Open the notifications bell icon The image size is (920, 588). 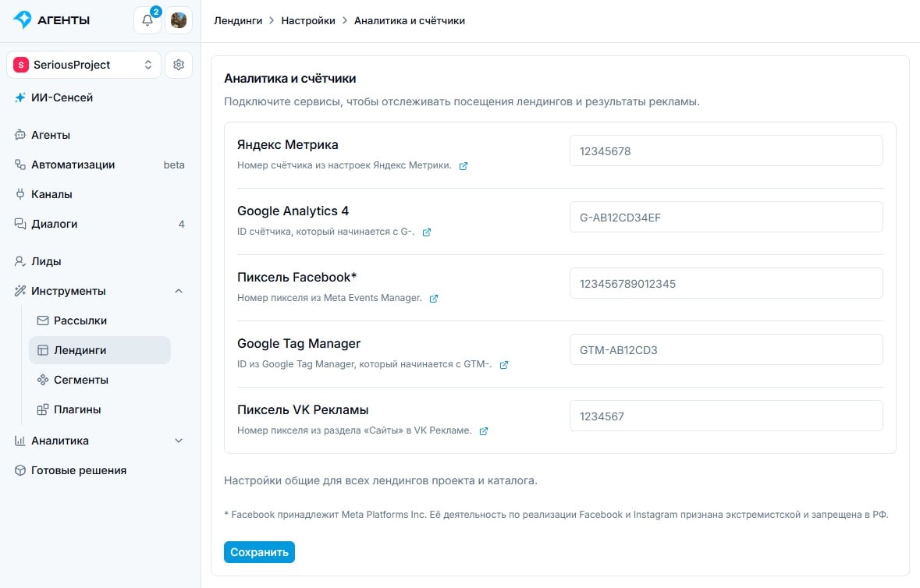pos(147,20)
